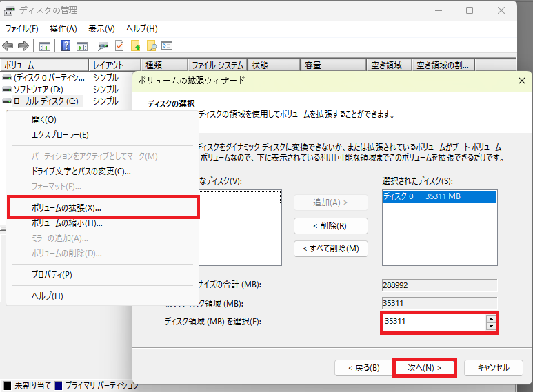Screen dimensions: 533x392
Task: Choose ヘルプ(H) in context menu
Action: pos(102,296)
